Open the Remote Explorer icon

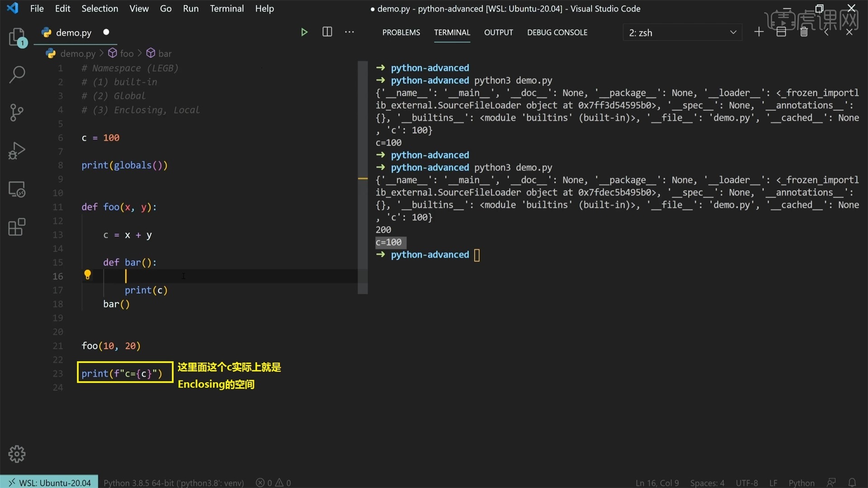pos(17,189)
